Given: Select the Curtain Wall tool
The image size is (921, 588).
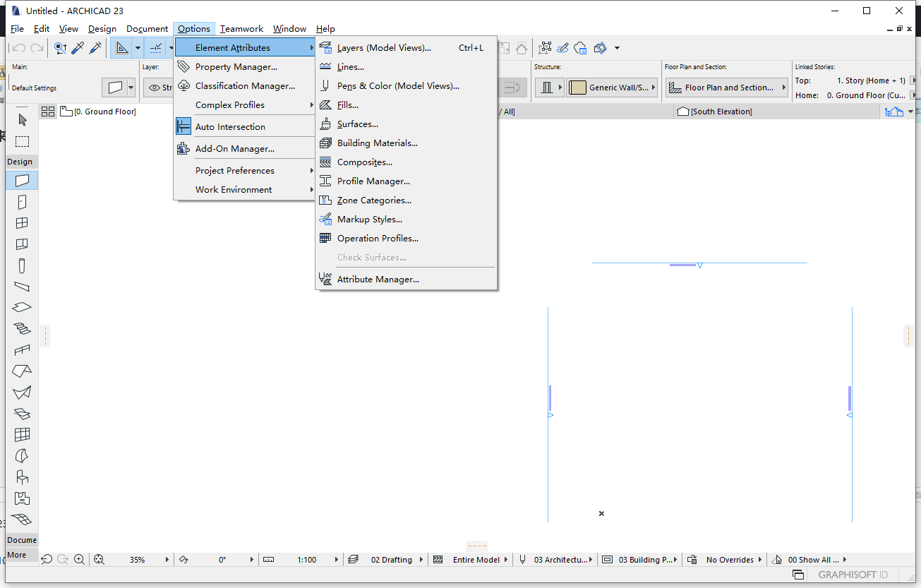Looking at the screenshot, I should 22,435.
